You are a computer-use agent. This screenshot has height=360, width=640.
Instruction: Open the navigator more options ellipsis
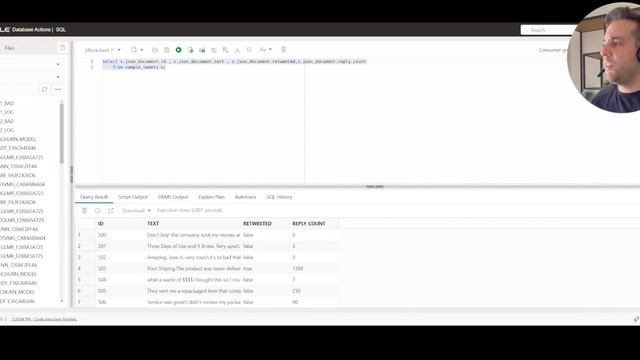58,89
